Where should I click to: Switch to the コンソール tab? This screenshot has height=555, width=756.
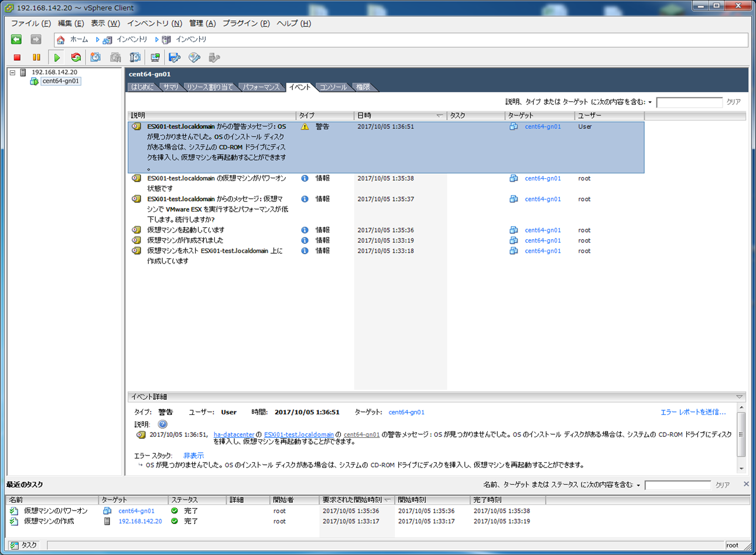pos(333,87)
